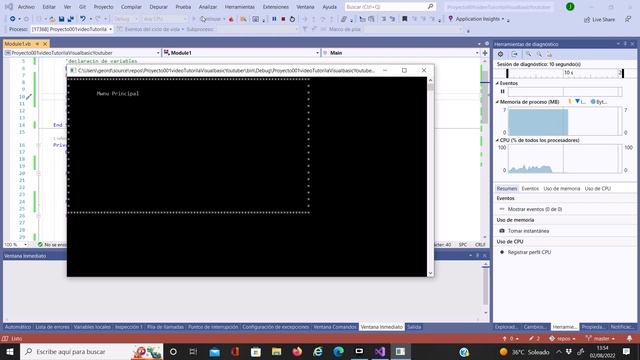This screenshot has height=360, width=640.
Task: Switch to the Uso de CPU tab
Action: coord(598,189)
